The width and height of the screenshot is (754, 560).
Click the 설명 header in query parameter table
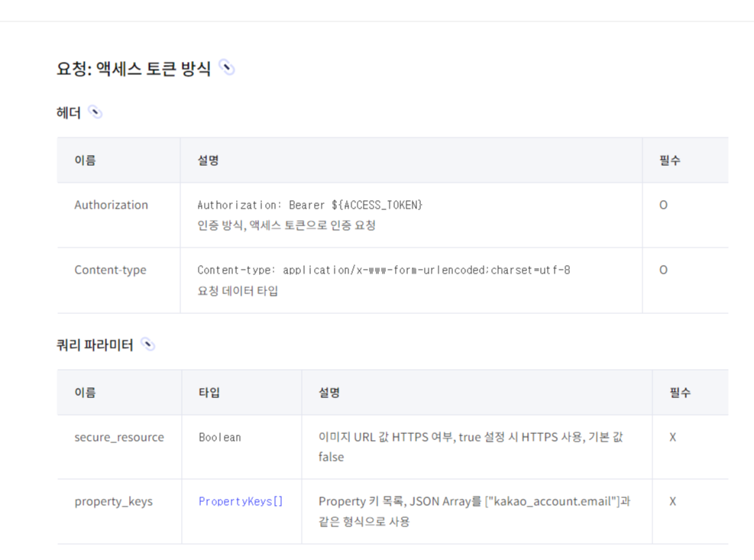pyautogui.click(x=329, y=392)
